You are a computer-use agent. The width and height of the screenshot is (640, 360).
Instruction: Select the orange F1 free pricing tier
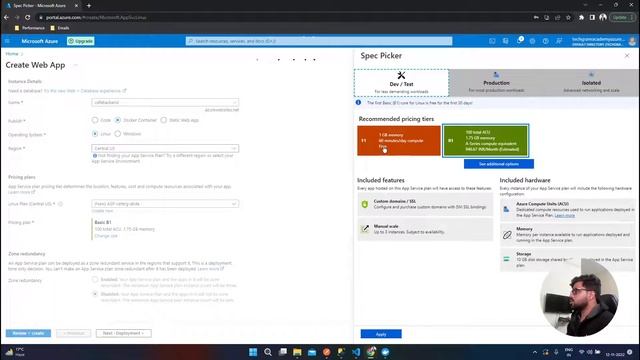click(399, 140)
